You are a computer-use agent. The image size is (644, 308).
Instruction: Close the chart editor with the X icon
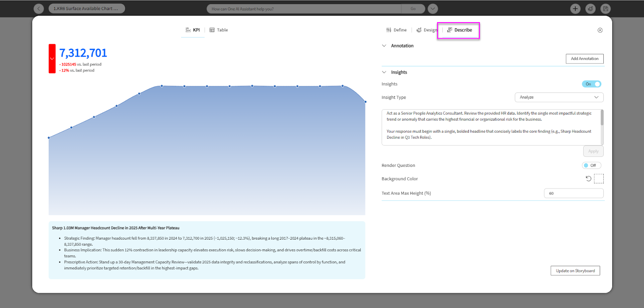tap(600, 30)
